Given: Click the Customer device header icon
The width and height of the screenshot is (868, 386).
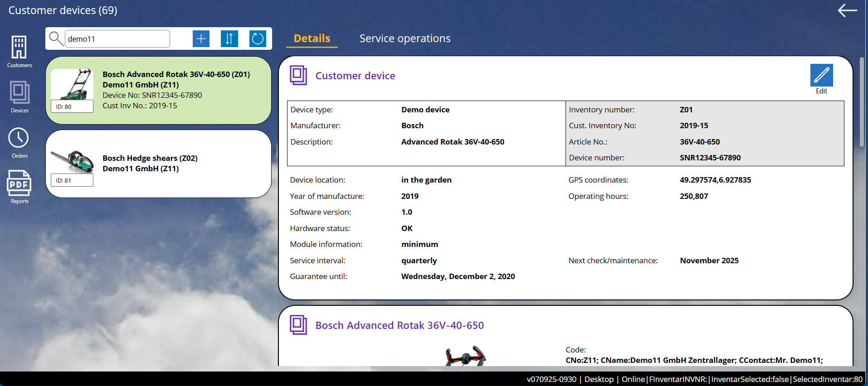Looking at the screenshot, I should click(298, 75).
